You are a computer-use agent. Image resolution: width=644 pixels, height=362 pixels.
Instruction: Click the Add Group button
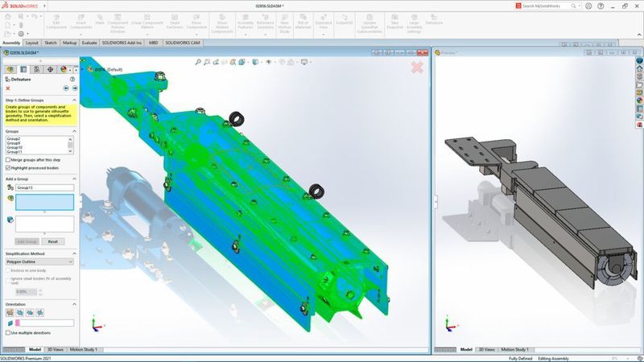pos(27,242)
